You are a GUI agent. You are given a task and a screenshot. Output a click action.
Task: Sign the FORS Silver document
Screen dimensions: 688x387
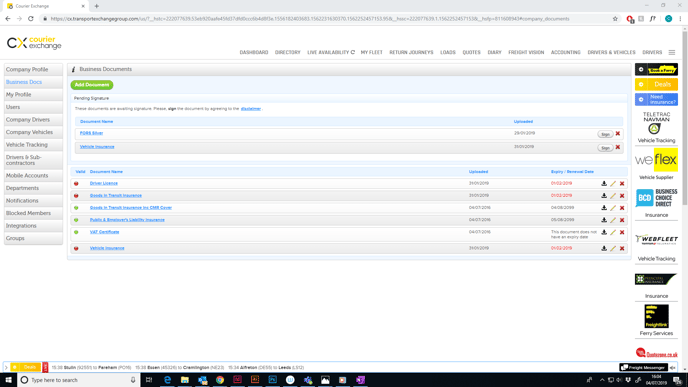pos(605,134)
